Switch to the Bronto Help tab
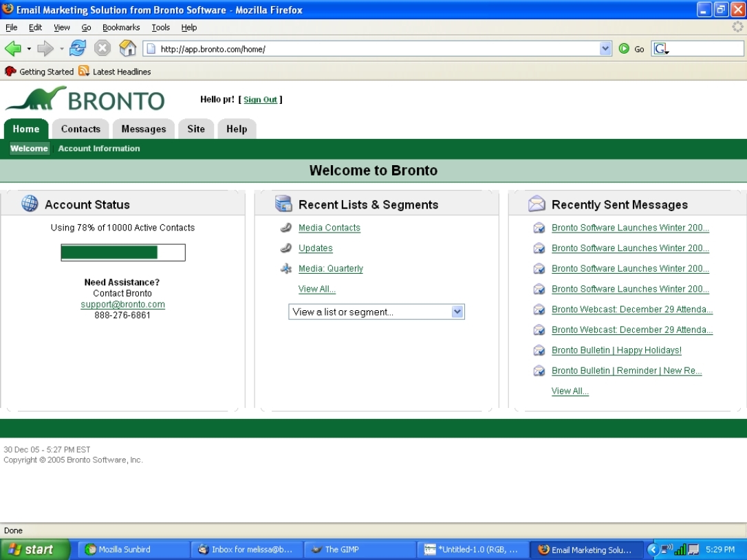Screen dimensions: 747x560 [x=237, y=129]
